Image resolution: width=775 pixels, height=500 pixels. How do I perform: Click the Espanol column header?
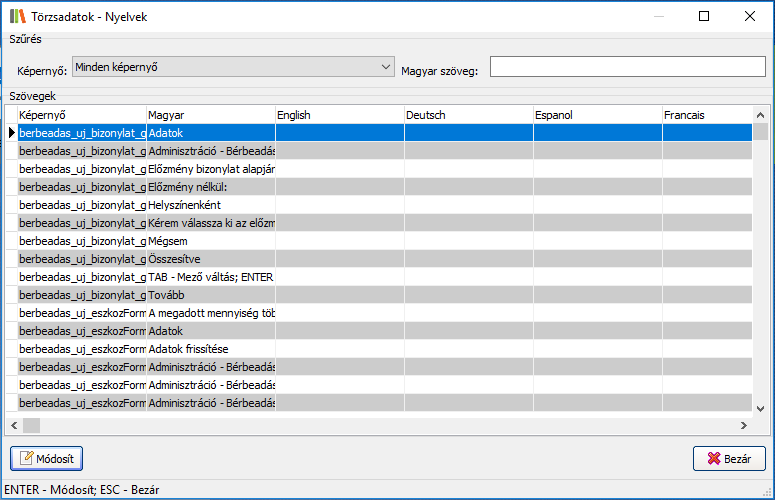[597, 115]
